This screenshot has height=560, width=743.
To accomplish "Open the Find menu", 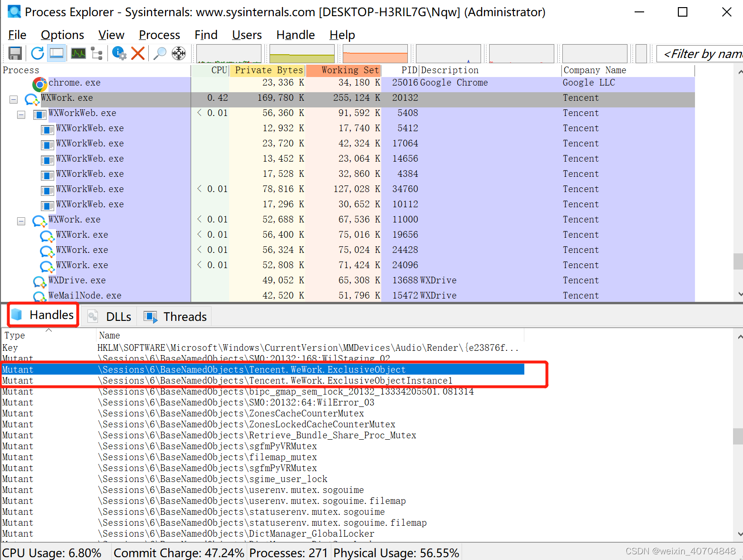I will click(206, 35).
